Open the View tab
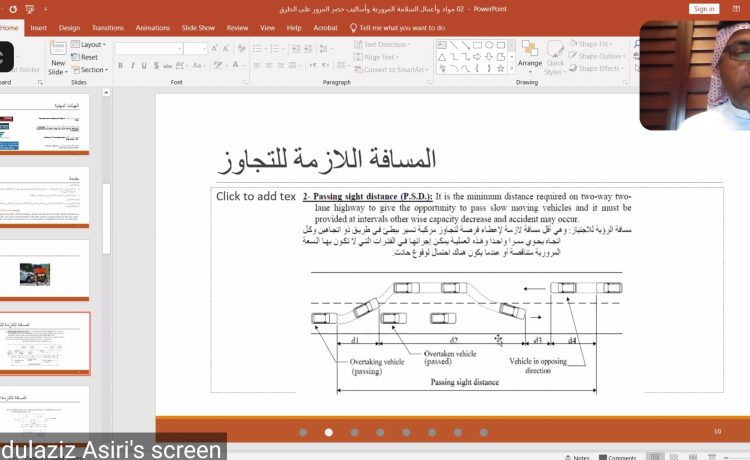This screenshot has height=460, width=750. pyautogui.click(x=267, y=28)
